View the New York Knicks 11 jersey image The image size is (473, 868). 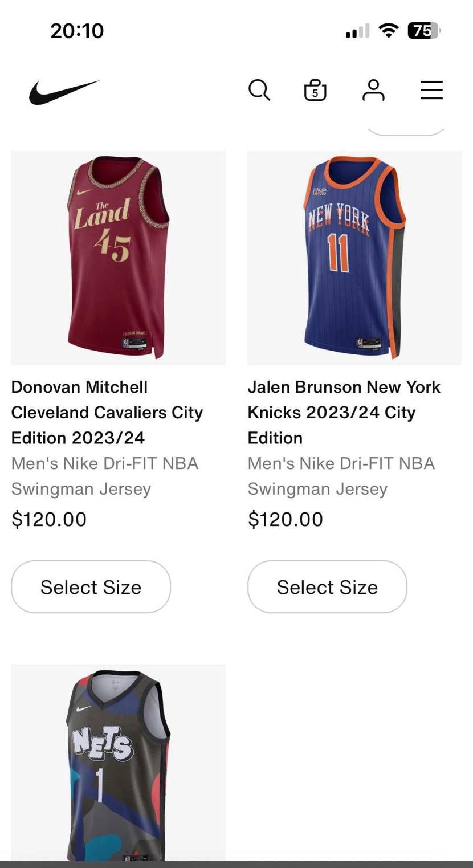click(x=354, y=258)
